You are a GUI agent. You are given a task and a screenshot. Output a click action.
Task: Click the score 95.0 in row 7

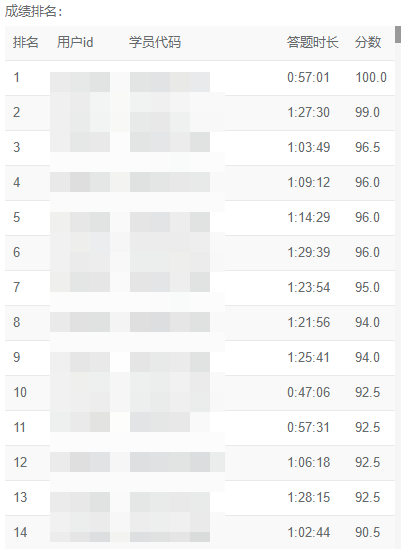click(367, 287)
